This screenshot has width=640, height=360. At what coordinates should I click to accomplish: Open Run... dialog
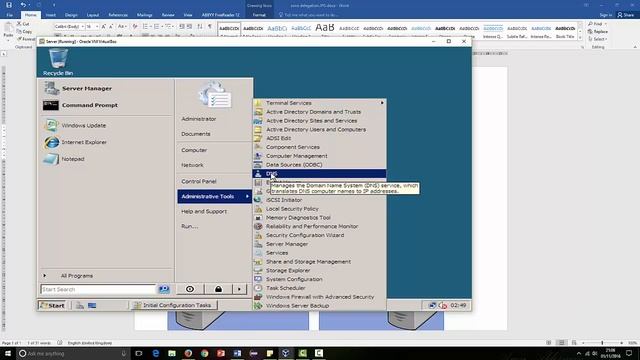tap(190, 226)
